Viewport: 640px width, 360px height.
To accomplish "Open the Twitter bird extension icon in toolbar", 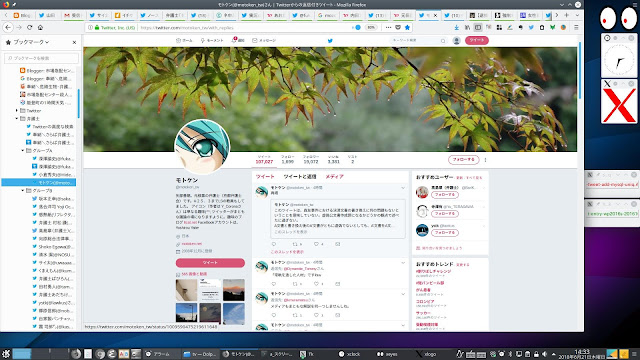I will pyautogui.click(x=531, y=27).
